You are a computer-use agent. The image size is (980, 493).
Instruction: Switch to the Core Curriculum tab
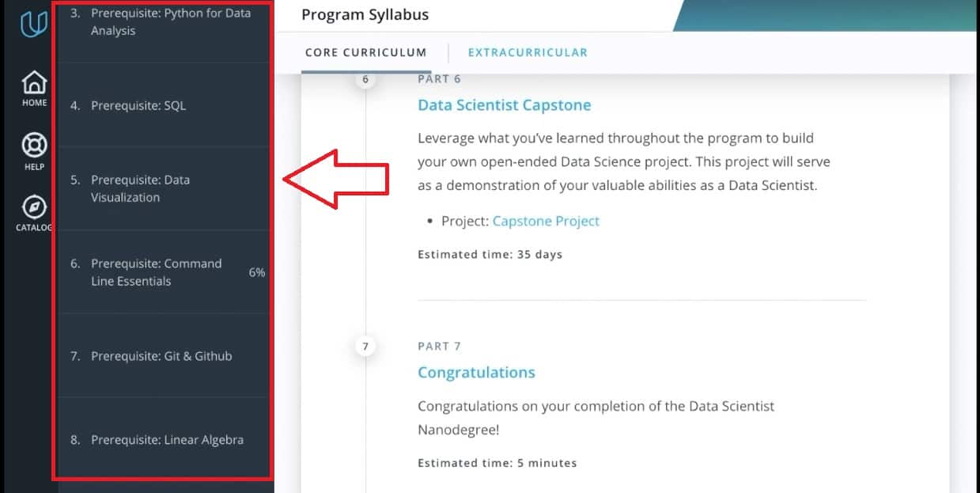[365, 52]
